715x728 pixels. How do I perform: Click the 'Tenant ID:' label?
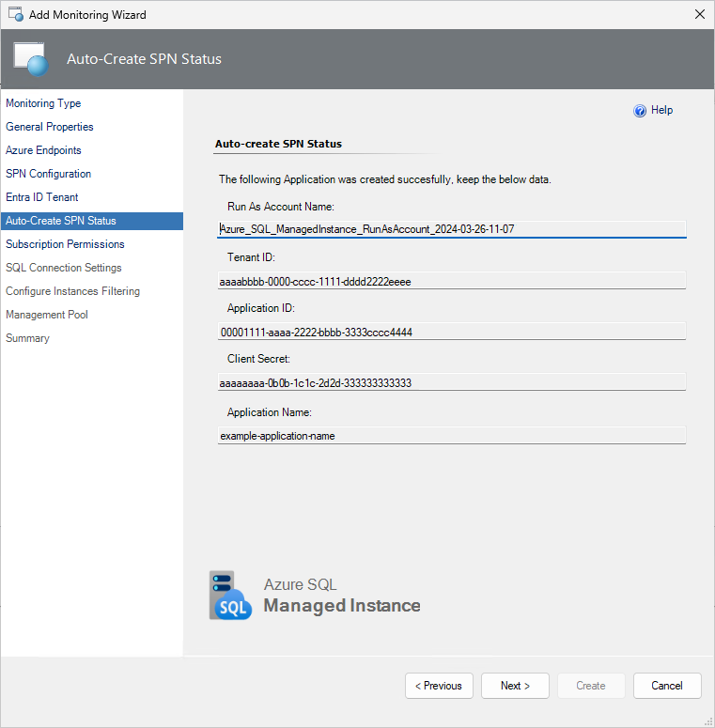click(x=251, y=257)
